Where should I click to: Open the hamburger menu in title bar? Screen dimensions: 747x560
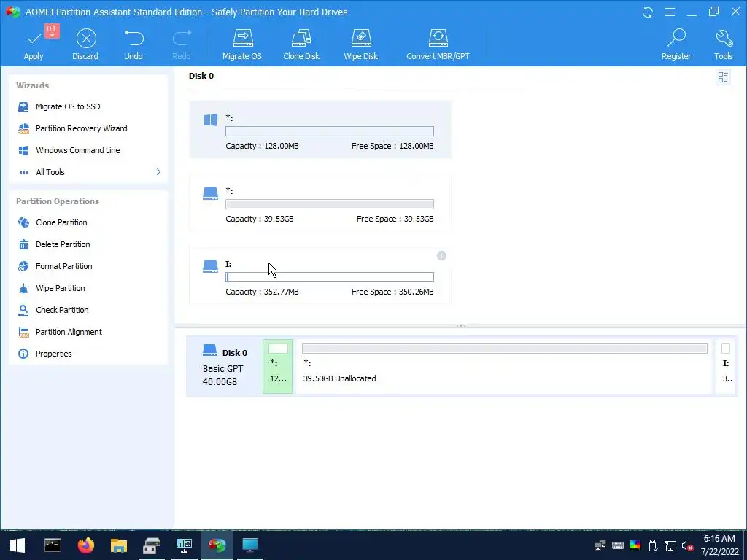coord(670,12)
